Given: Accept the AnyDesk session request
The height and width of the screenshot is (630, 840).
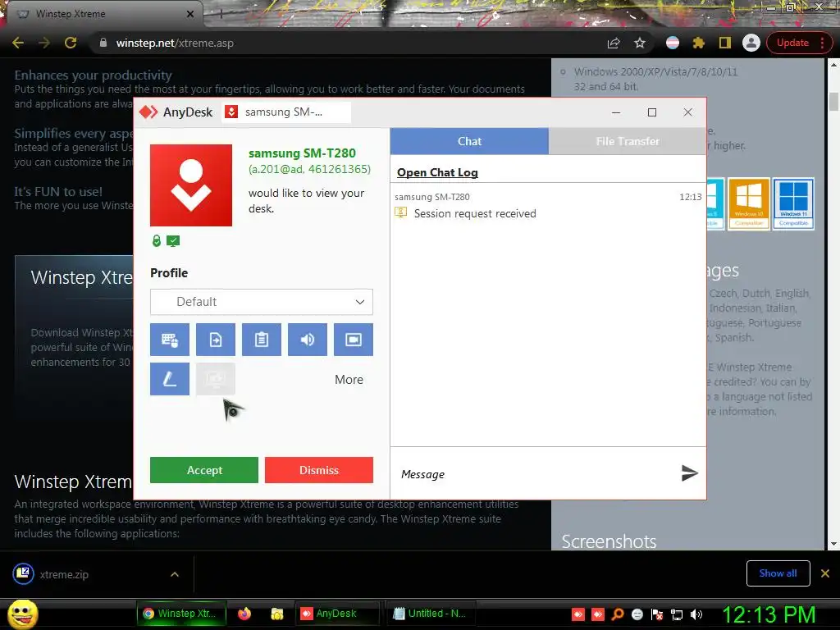Looking at the screenshot, I should click(204, 470).
